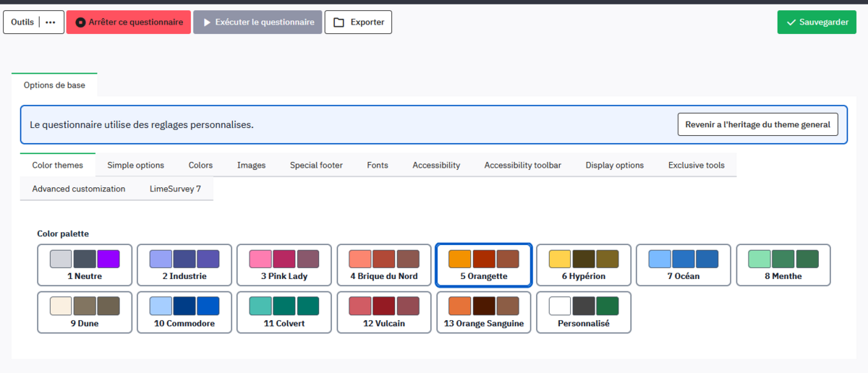Save changes with Sauvegarder
868x373 pixels.
817,22
